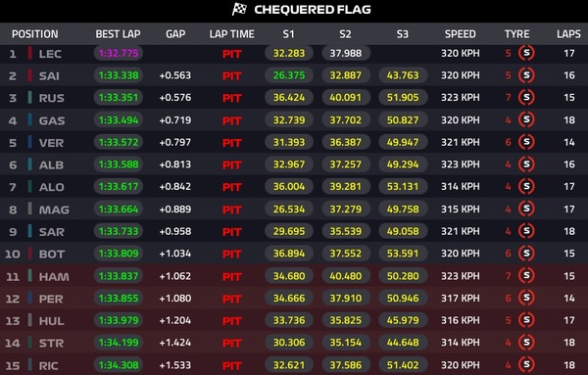Click soft tyre icon in GAS row
Viewport: 588px width, 375px height.
[x=526, y=119]
